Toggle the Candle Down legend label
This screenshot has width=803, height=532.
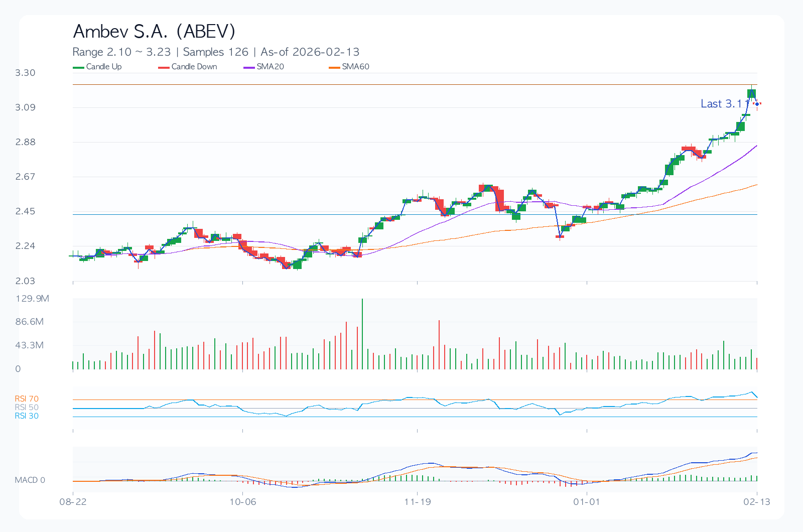pyautogui.click(x=194, y=67)
